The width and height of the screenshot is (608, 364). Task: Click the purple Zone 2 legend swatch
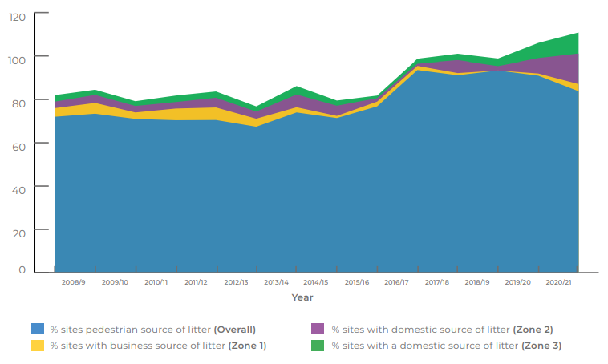click(x=318, y=329)
